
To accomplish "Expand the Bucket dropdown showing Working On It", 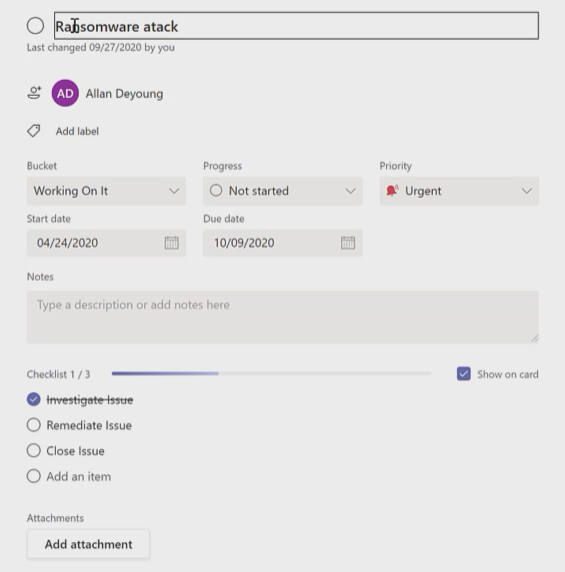I will [x=106, y=191].
